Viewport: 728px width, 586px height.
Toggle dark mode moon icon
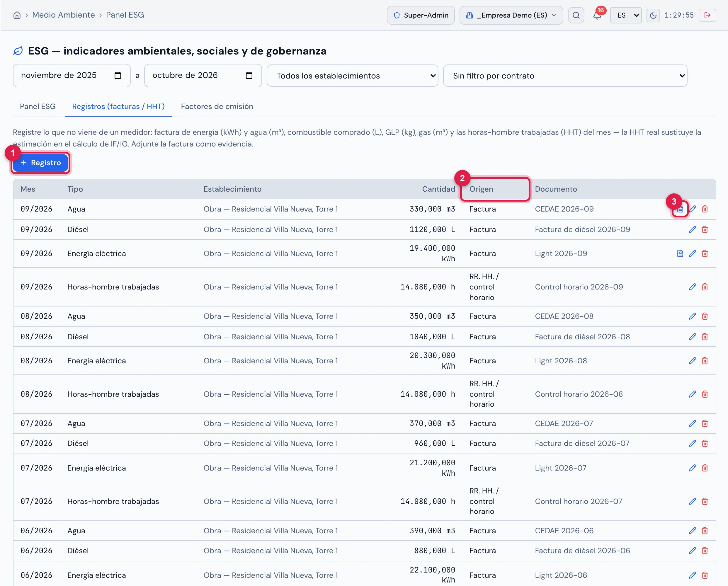pos(653,15)
